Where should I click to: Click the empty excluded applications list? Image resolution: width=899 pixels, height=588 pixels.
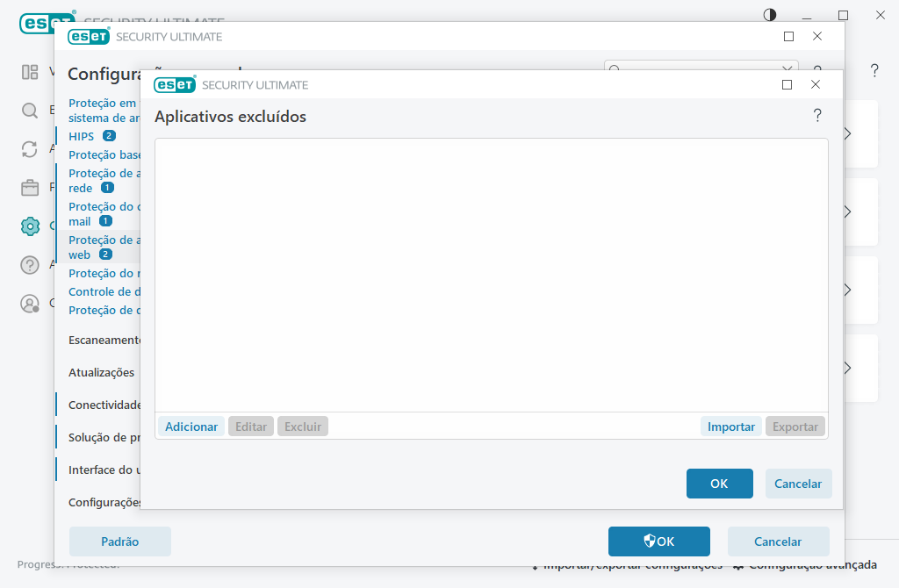492,275
